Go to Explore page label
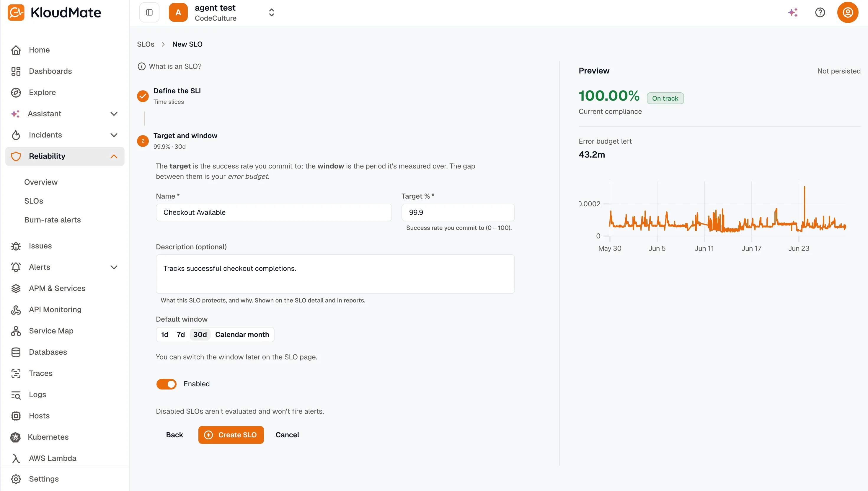This screenshot has height=491, width=868. pyautogui.click(x=43, y=92)
